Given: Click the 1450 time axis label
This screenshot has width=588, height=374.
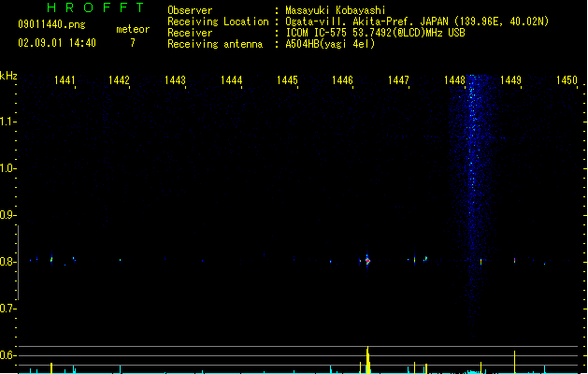Looking at the screenshot, I should click(566, 80).
